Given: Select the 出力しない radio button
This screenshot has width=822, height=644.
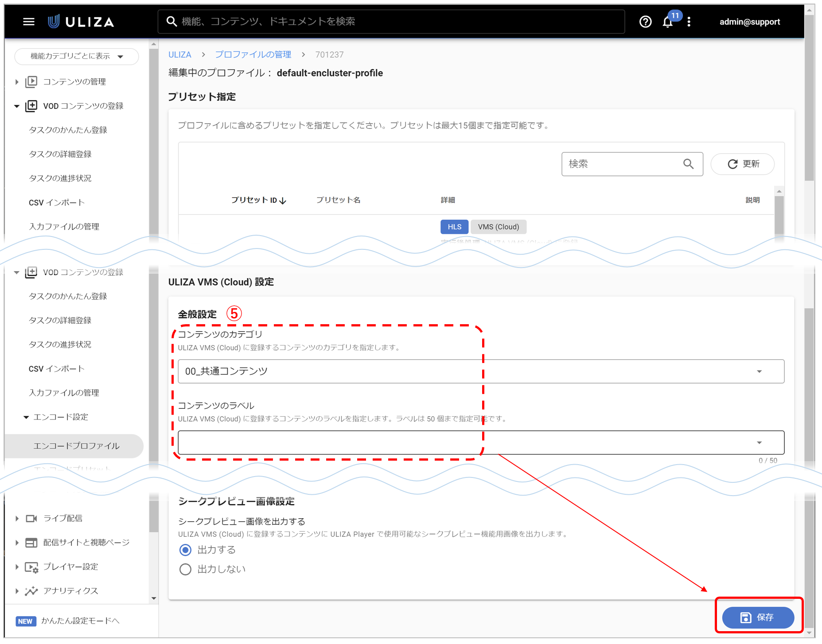Looking at the screenshot, I should click(185, 569).
